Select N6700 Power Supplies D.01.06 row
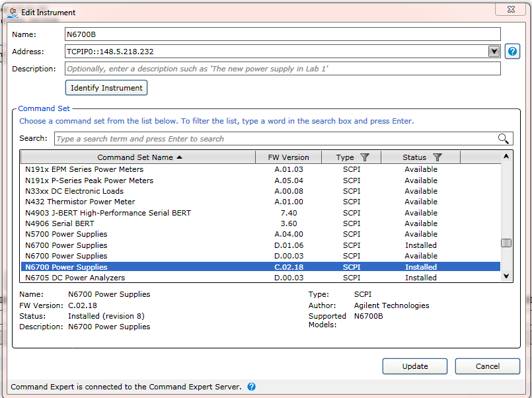This screenshot has width=532, height=398. [260, 245]
